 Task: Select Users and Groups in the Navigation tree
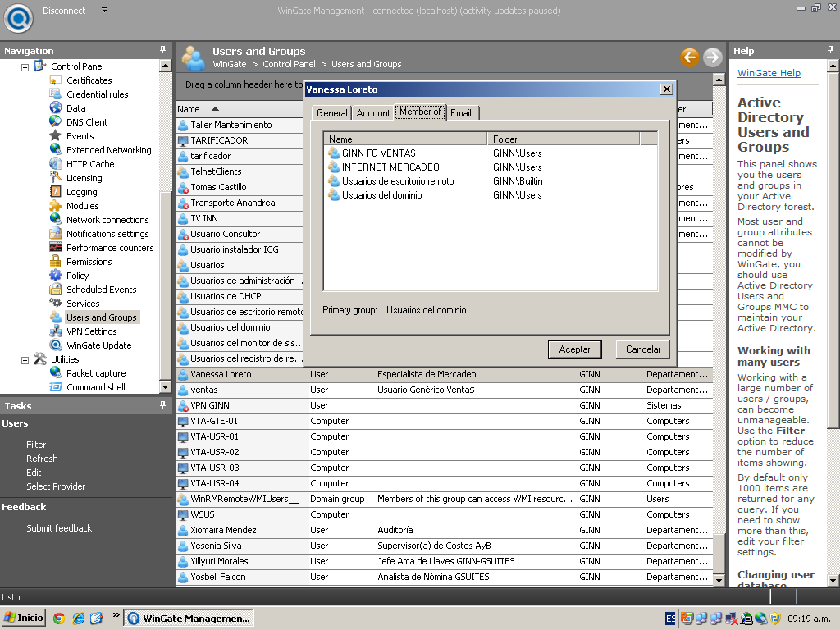(101, 317)
